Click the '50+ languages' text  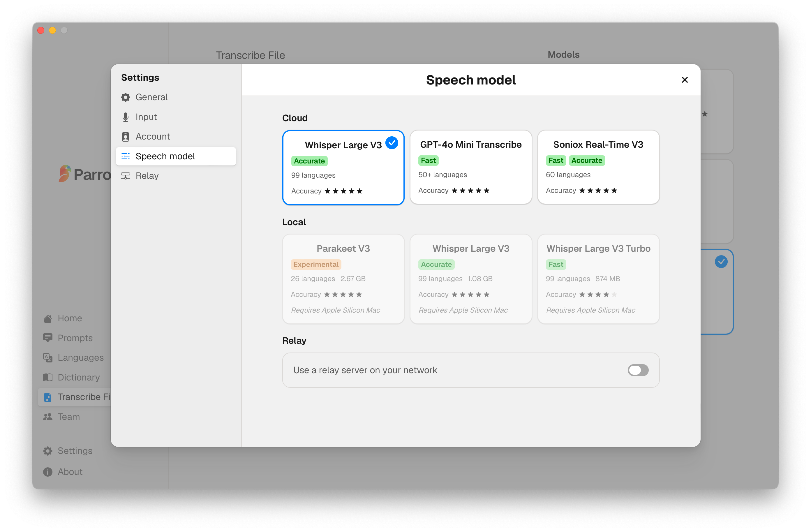click(442, 175)
